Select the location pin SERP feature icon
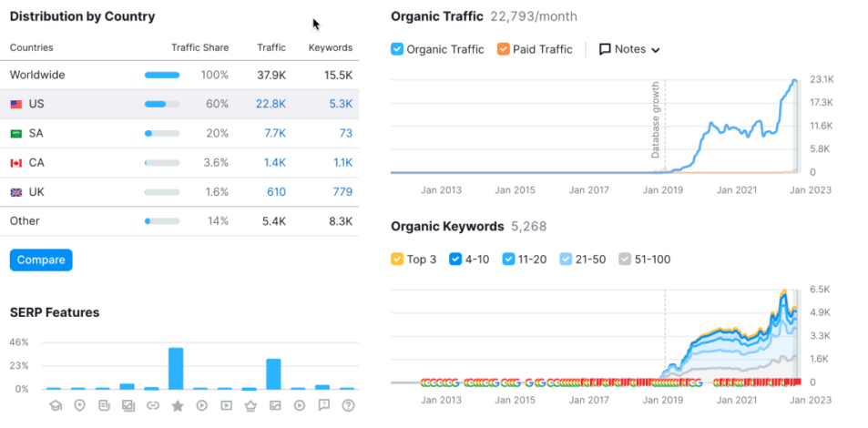Viewport: 868px width, 428px height. [80, 406]
